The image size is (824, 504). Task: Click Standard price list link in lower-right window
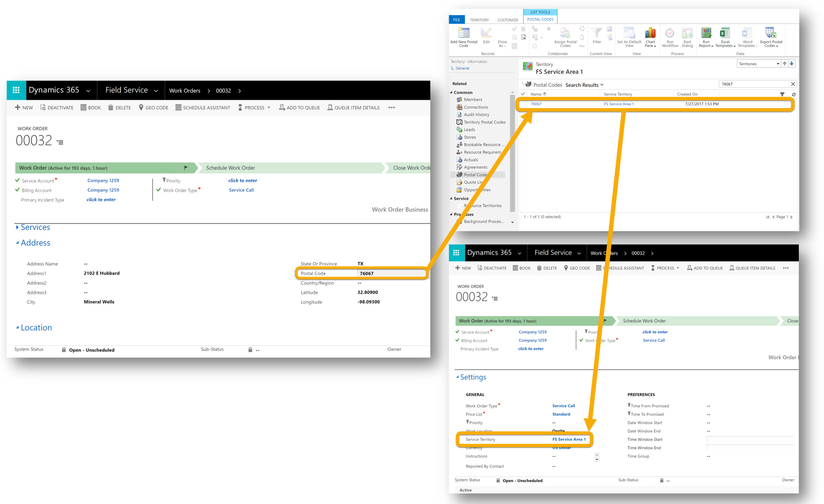[561, 414]
